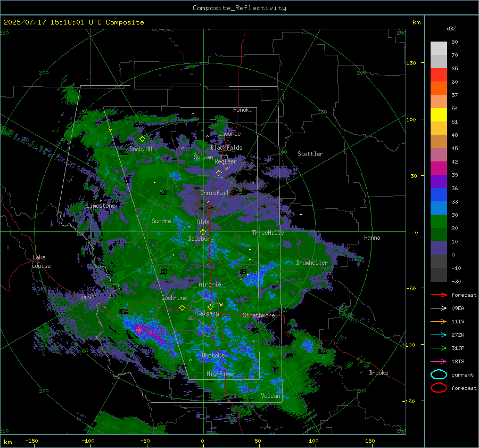Select magenta 42 dBZ legend swatch
This screenshot has width=479, height=448.
[439, 168]
